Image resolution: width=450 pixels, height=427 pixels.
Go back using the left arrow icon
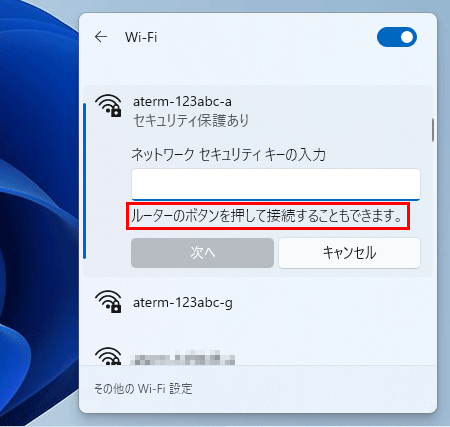coord(101,37)
